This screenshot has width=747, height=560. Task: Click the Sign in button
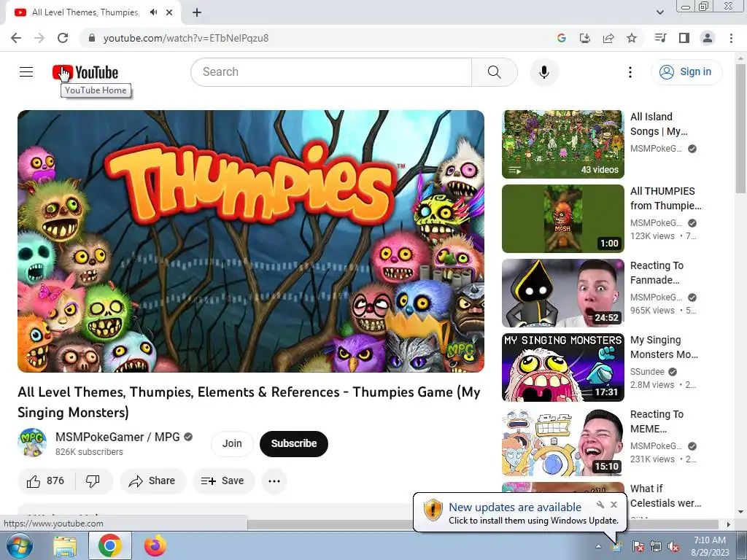(686, 72)
